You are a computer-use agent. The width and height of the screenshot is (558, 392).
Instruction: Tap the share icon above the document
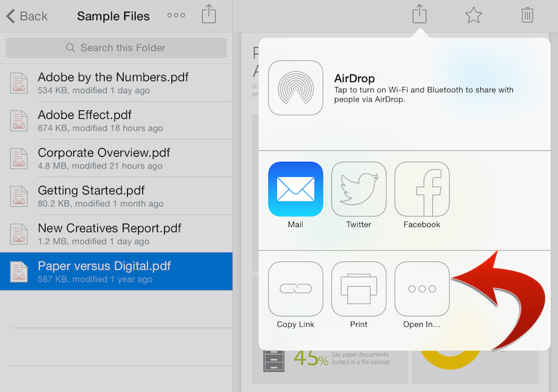click(419, 15)
